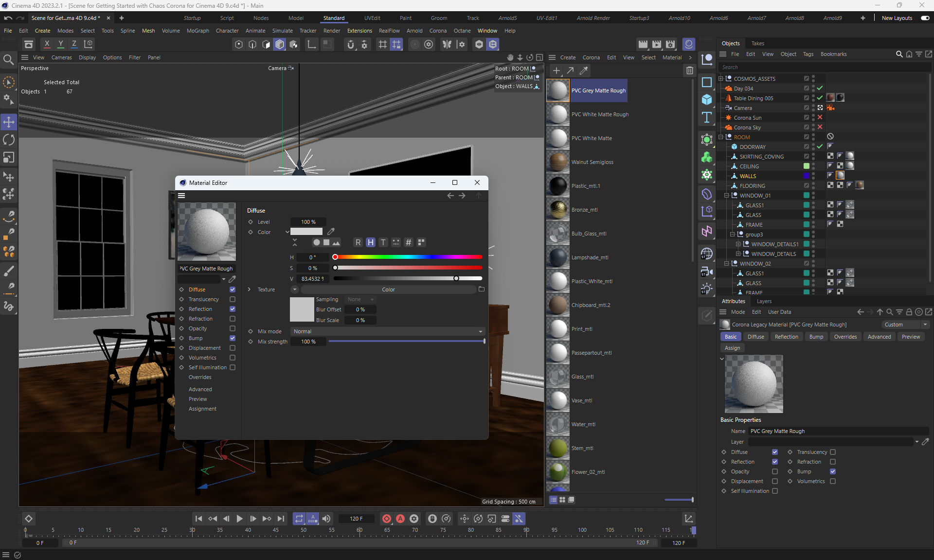Disable the Bump channel checkbox in Material Editor
The height and width of the screenshot is (560, 934).
233,338
